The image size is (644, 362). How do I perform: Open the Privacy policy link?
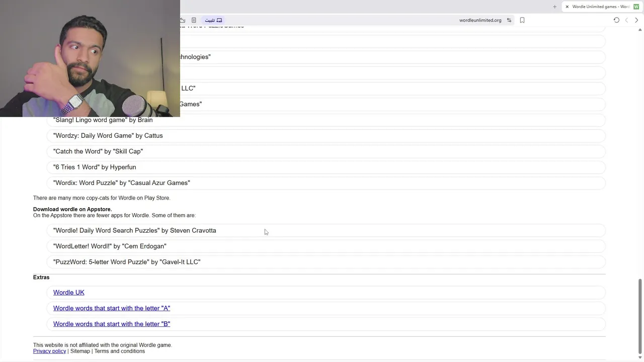point(49,351)
